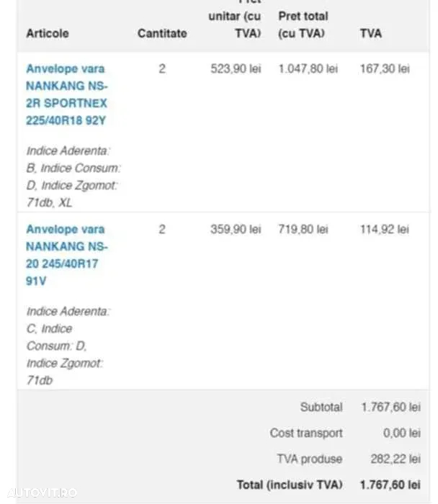This screenshot has width=438, height=504.
Task: Select the 523,90 lei unit price
Action: 236,69
